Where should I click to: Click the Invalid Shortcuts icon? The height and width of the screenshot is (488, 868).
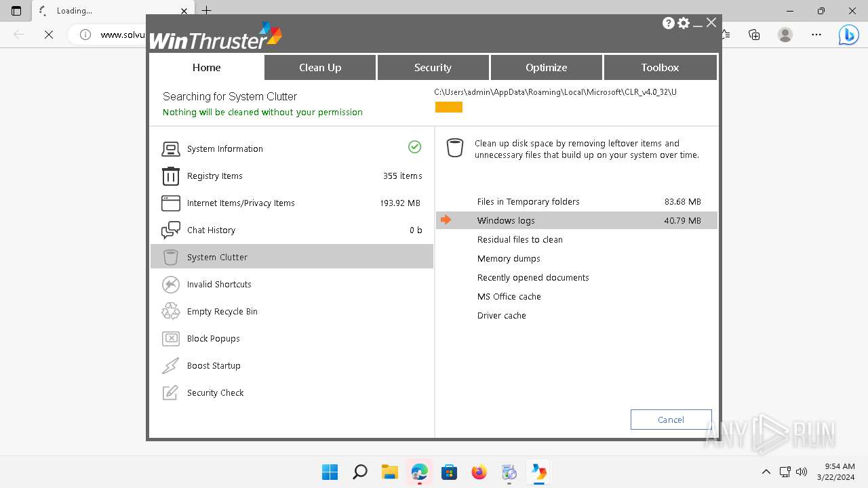(171, 285)
